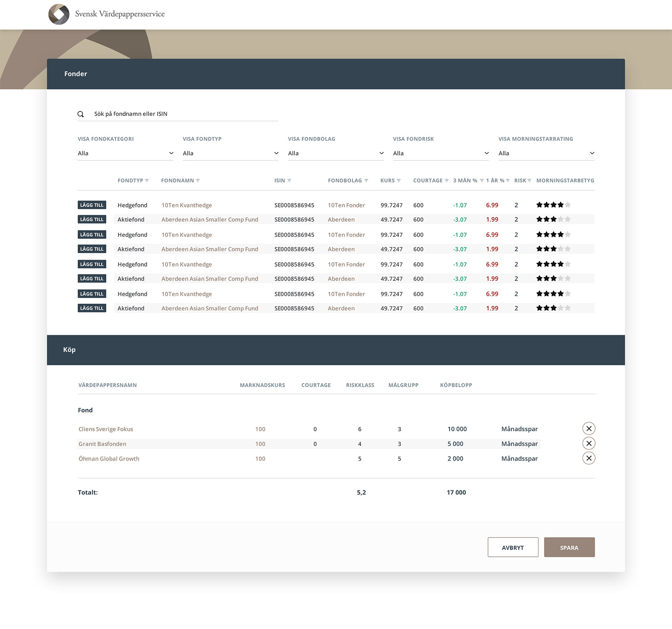Open the Visa Fondbolag dropdown
This screenshot has width=672, height=629.
[336, 153]
